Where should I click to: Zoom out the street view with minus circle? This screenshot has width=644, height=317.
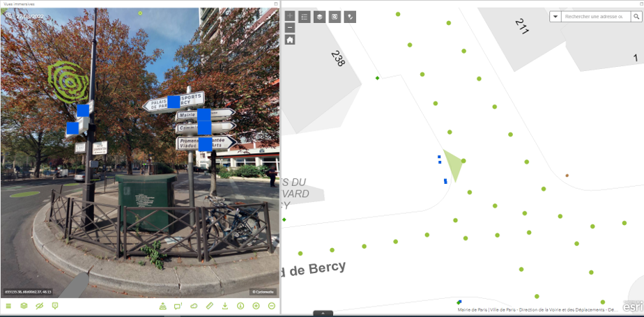[272, 306]
